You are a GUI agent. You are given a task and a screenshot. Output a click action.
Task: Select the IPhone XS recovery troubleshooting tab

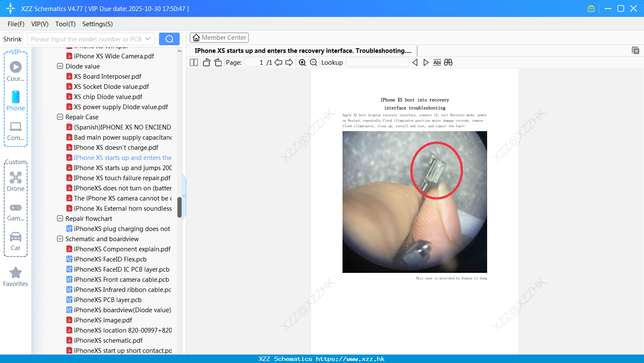303,51
